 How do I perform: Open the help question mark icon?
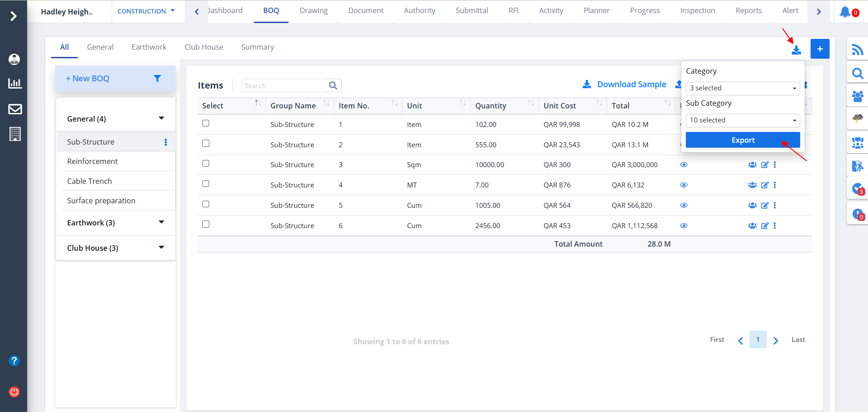14,360
